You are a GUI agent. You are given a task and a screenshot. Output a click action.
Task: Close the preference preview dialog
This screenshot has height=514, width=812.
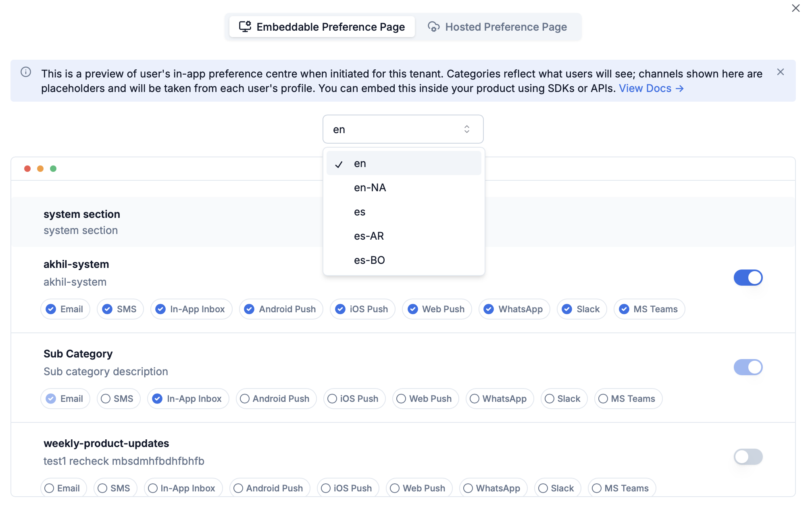[x=795, y=8]
